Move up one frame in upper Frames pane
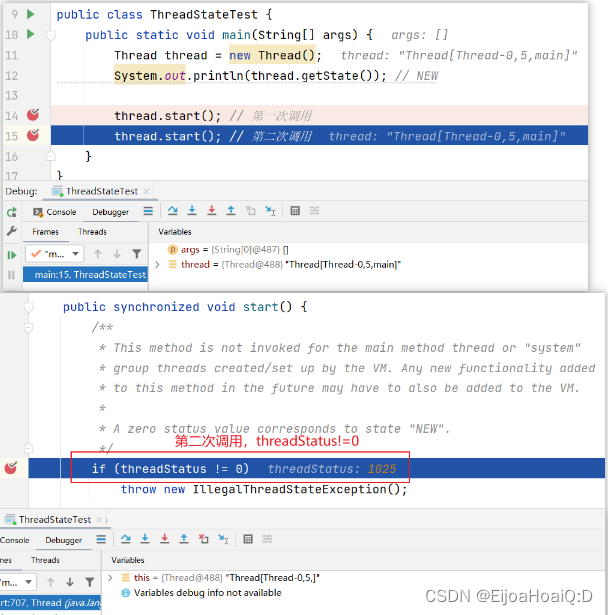Viewport: 608px width, 615px height. pos(98,254)
